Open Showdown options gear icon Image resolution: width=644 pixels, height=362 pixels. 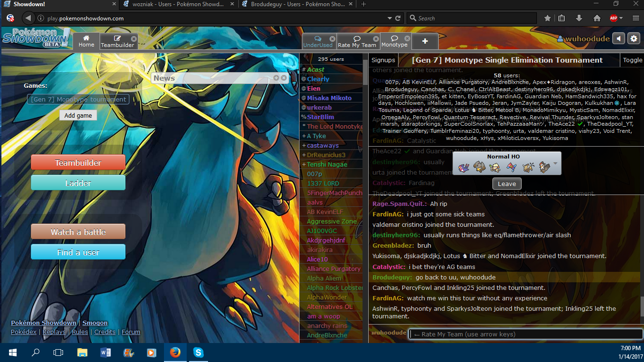(x=634, y=38)
